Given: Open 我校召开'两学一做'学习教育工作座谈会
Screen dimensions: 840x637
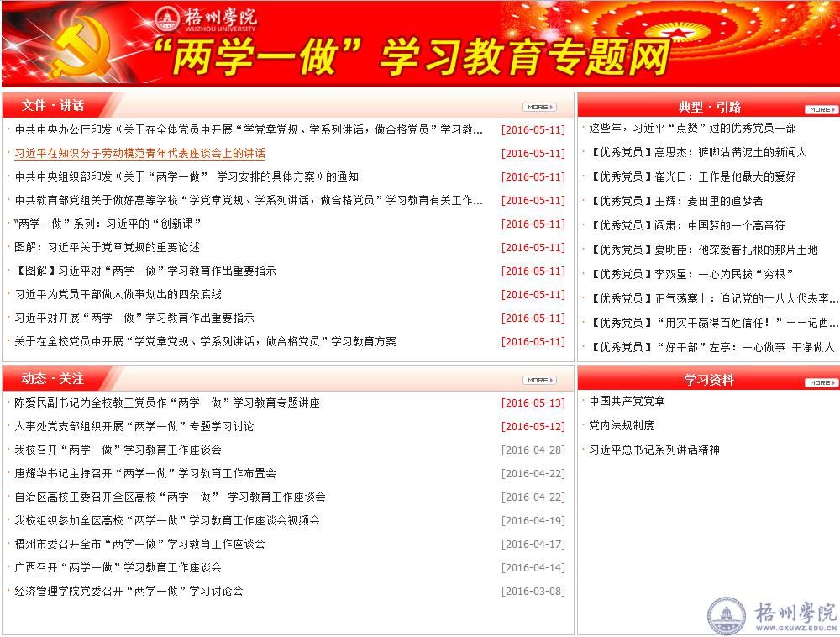Looking at the screenshot, I should pyautogui.click(x=118, y=450).
